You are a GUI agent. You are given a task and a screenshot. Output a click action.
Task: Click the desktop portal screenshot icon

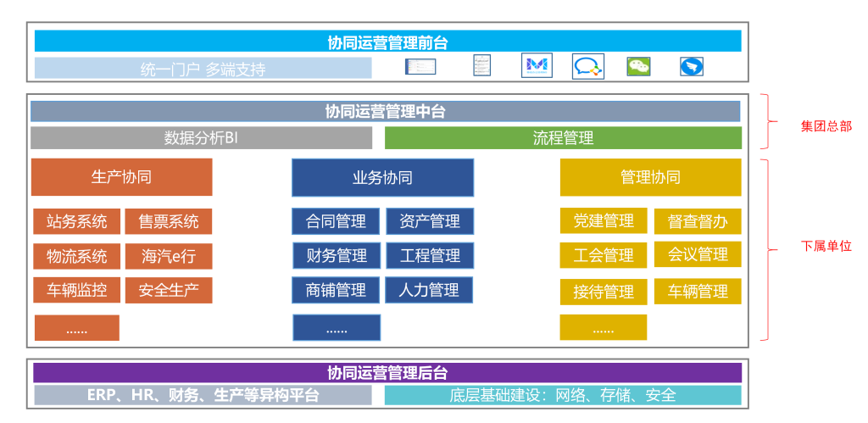click(x=420, y=66)
